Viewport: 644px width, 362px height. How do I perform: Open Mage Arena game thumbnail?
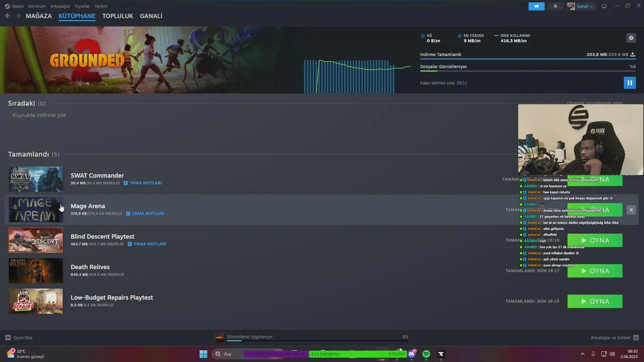(36, 210)
